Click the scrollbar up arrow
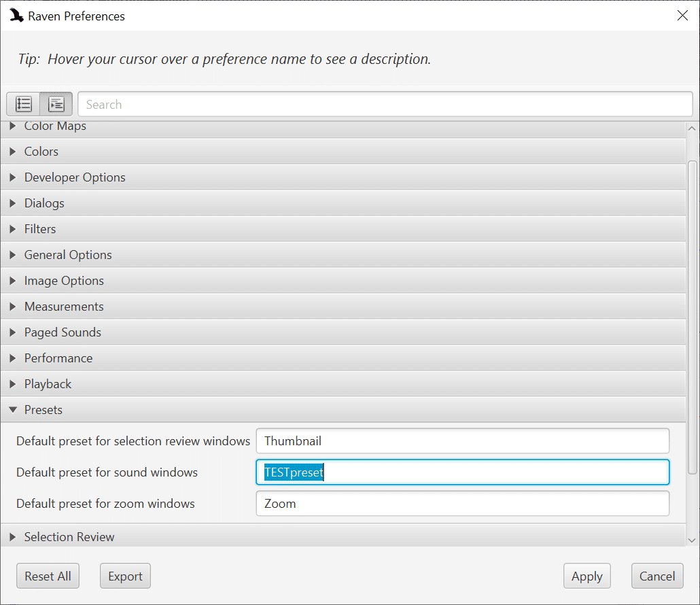Screen dimensions: 700x605 click(x=692, y=128)
